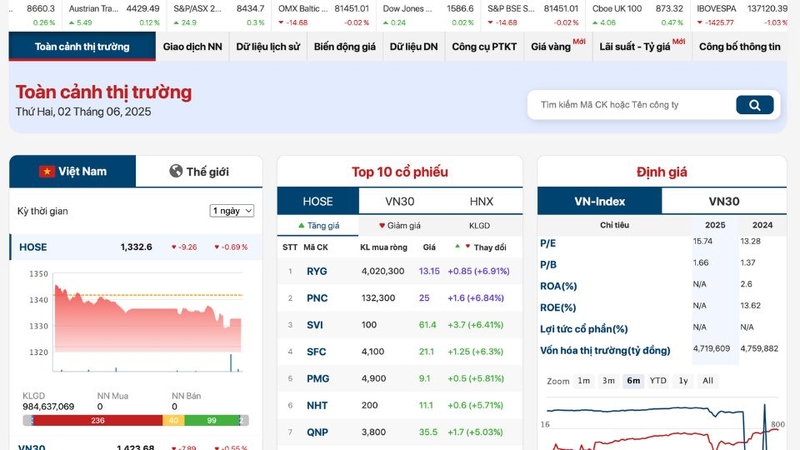Open SFC stock link

click(x=316, y=352)
